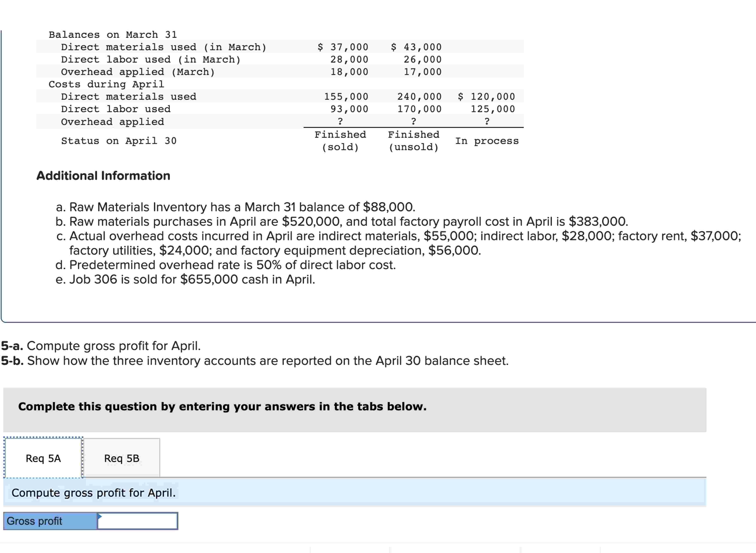Click the 'Direct labor used (in March)' label
This screenshot has height=553, width=756.
click(151, 59)
